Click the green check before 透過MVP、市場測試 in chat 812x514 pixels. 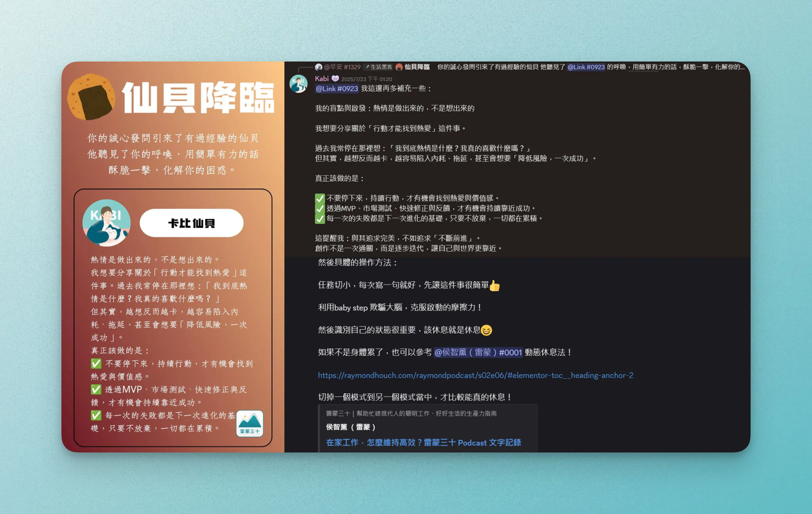click(320, 208)
